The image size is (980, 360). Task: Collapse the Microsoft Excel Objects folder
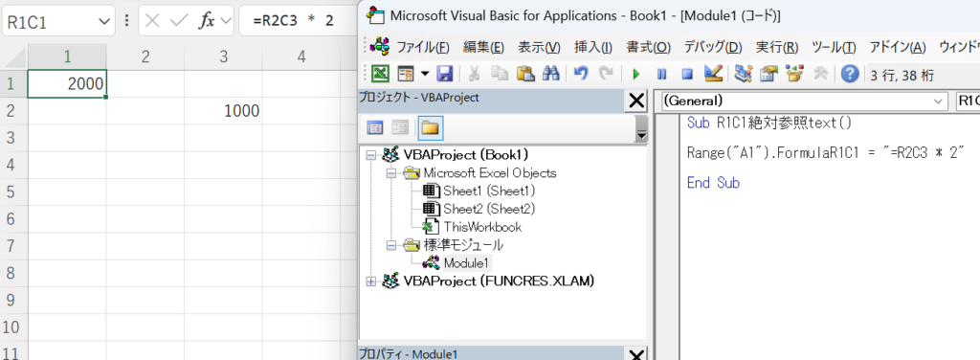tap(391, 172)
